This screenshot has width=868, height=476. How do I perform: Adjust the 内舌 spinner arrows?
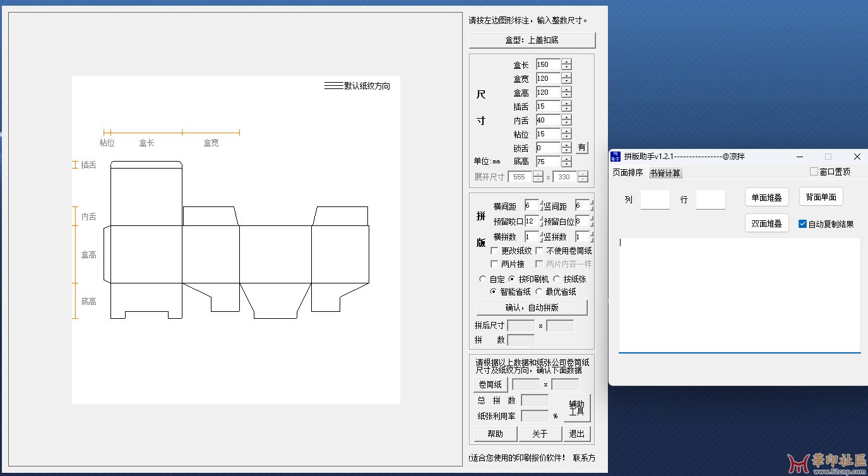(x=567, y=120)
